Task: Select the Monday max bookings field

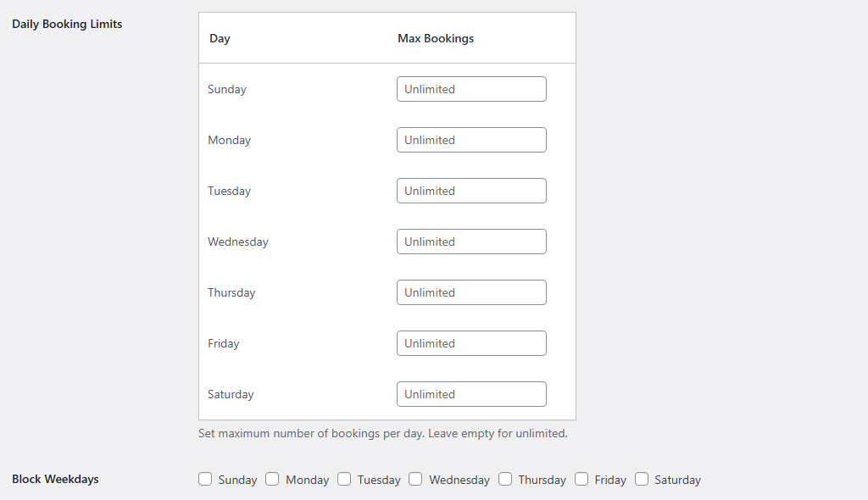Action: click(x=471, y=139)
